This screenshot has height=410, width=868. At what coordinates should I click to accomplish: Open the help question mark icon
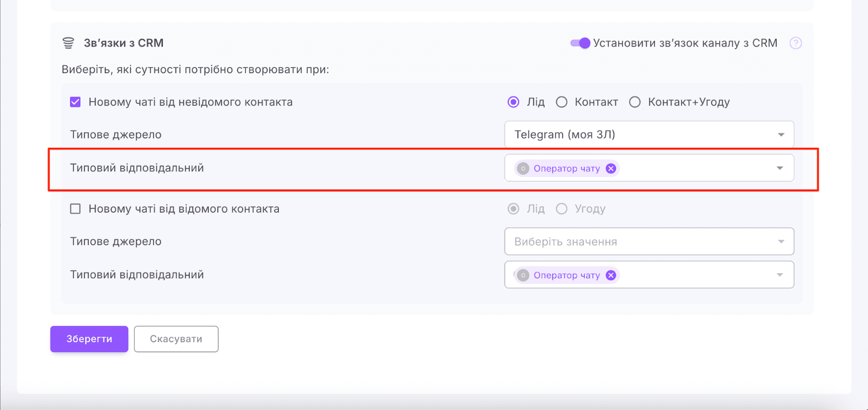(795, 43)
